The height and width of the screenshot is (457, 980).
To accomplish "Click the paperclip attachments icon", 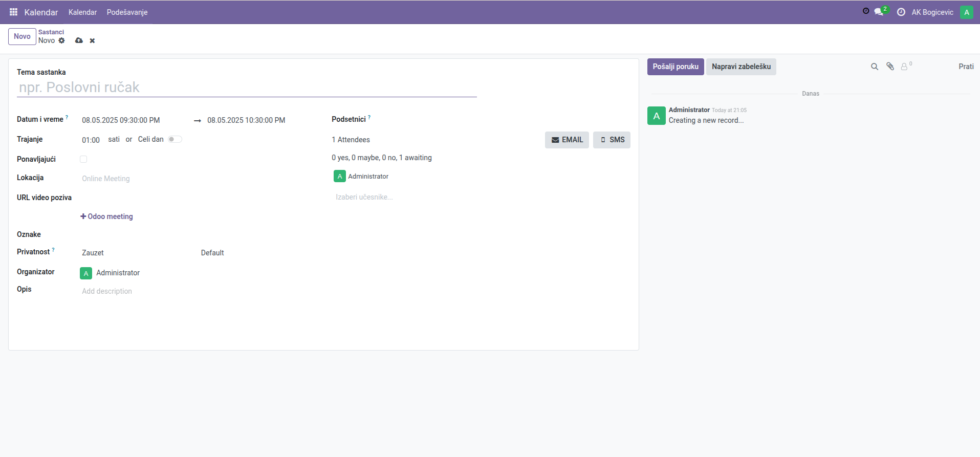I will point(890,67).
